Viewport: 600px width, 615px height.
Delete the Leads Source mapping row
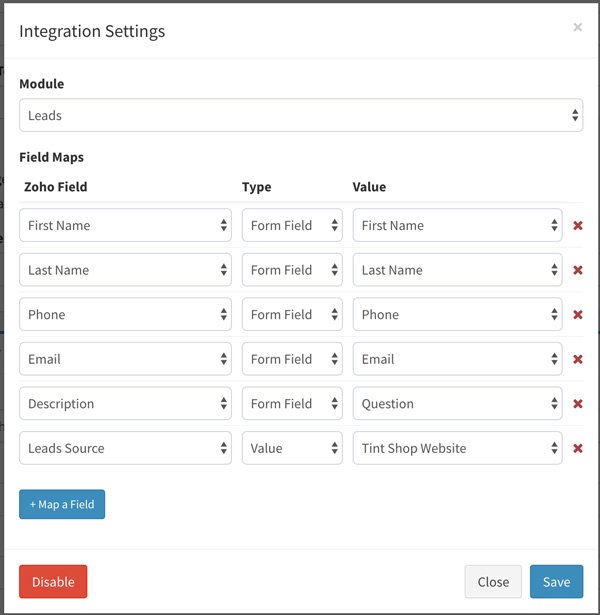tap(578, 449)
